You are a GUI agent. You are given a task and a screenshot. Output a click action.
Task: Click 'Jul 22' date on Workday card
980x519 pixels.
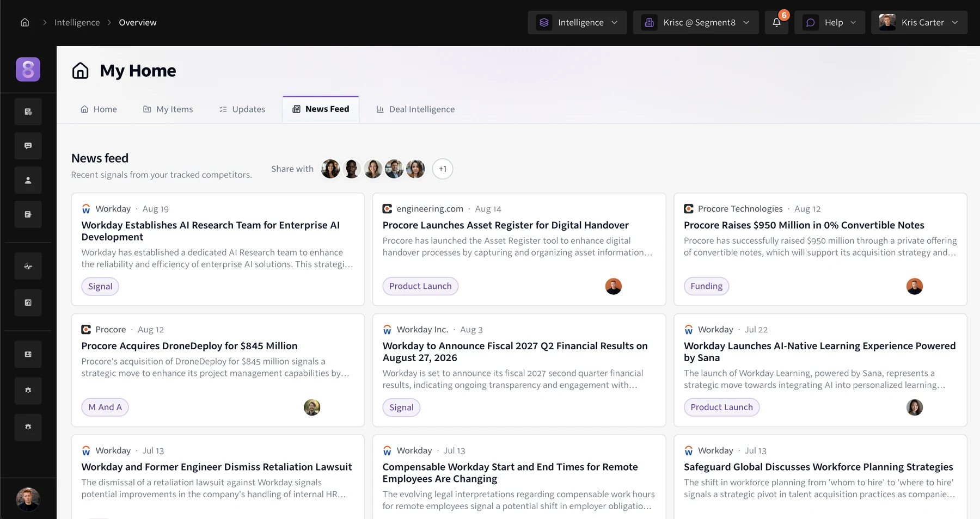[x=756, y=330]
